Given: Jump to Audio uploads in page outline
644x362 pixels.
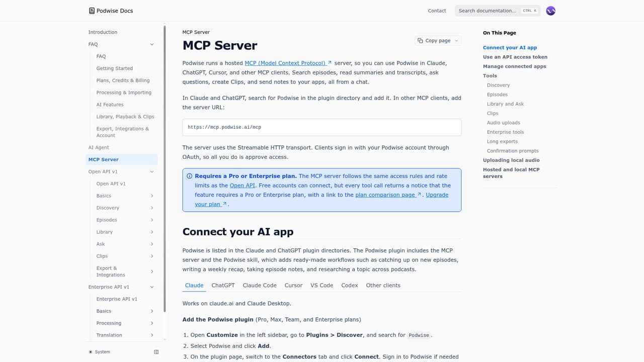Looking at the screenshot, I should coord(504,123).
